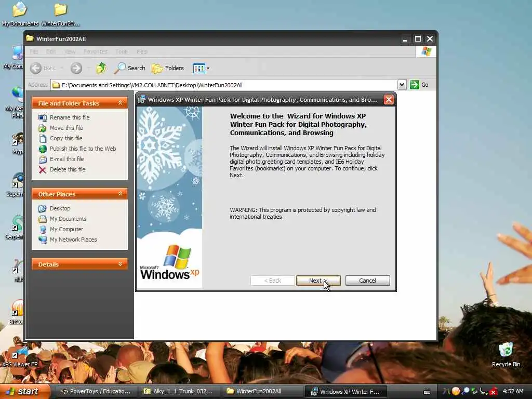This screenshot has width=532, height=399.
Task: Go up one folder level in Explorer
Action: point(101,68)
